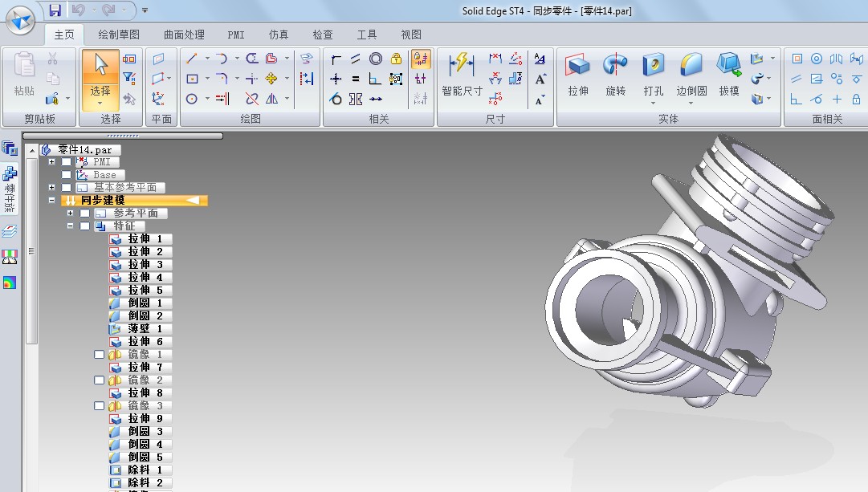868x492 pixels.
Task: Select the Line drawing tool
Action: coord(192,58)
